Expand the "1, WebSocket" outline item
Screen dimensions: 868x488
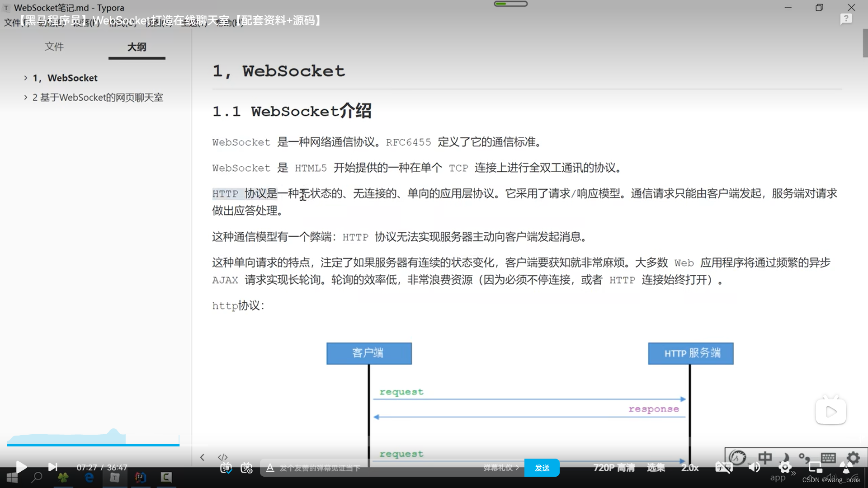(x=26, y=78)
